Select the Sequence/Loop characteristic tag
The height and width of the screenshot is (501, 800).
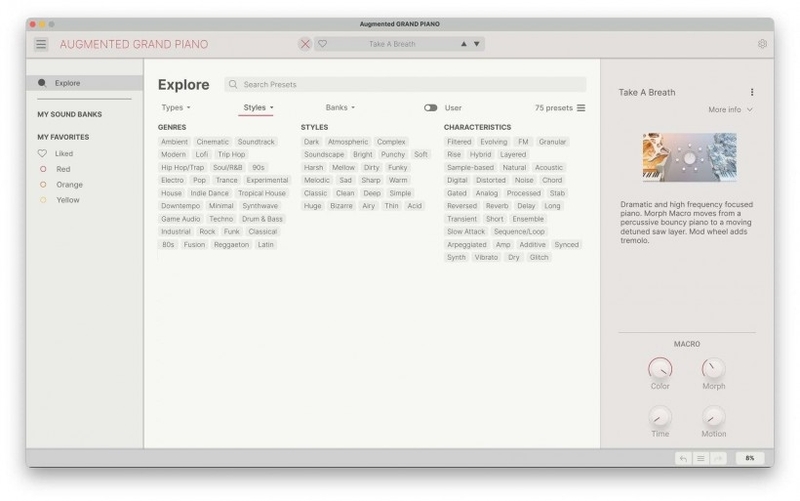click(x=519, y=232)
